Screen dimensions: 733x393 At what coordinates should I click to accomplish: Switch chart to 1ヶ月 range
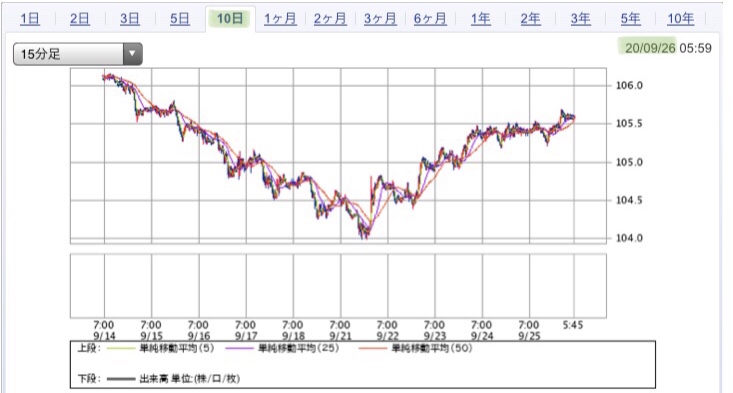(280, 19)
